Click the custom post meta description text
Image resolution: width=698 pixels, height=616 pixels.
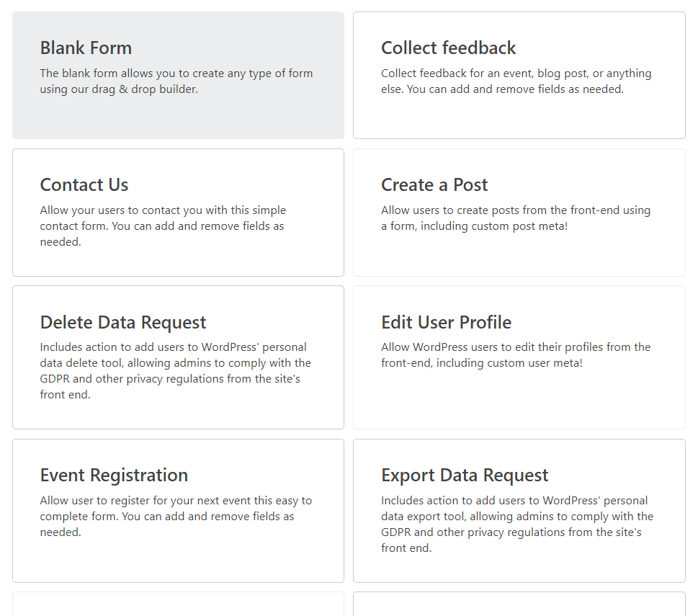[x=516, y=218]
